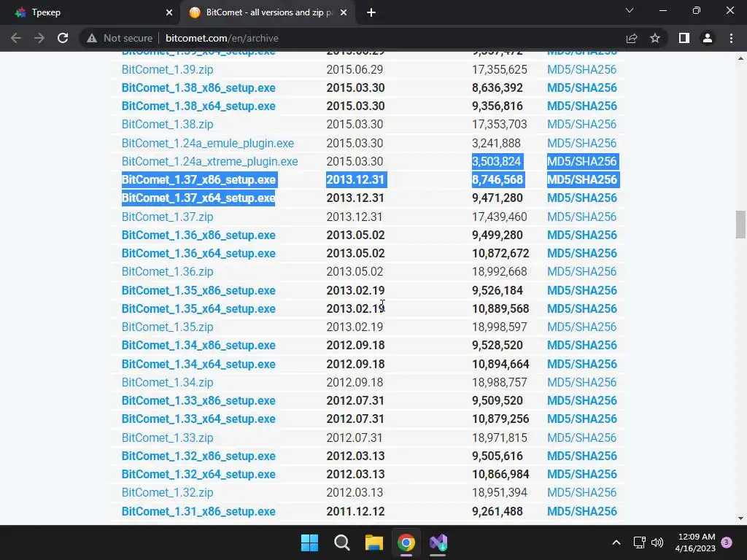Select the BitComet all versions tab

(268, 12)
